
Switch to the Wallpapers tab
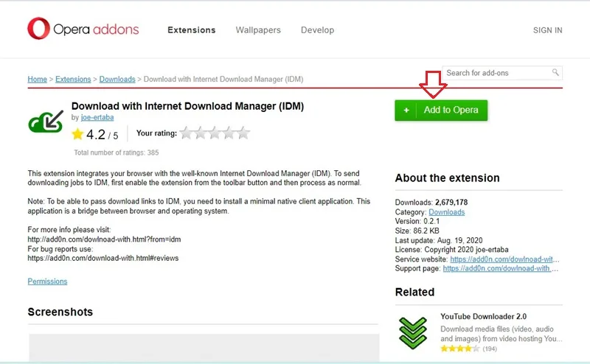click(258, 30)
